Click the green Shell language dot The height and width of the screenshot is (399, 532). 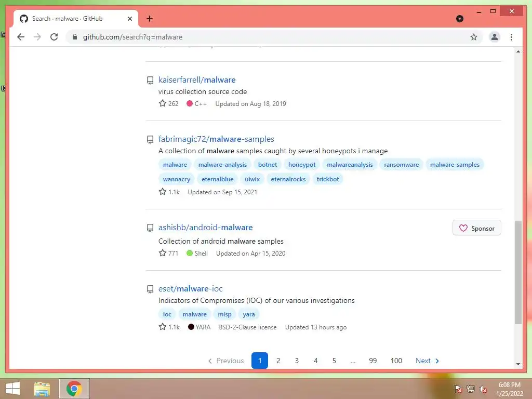pyautogui.click(x=190, y=253)
